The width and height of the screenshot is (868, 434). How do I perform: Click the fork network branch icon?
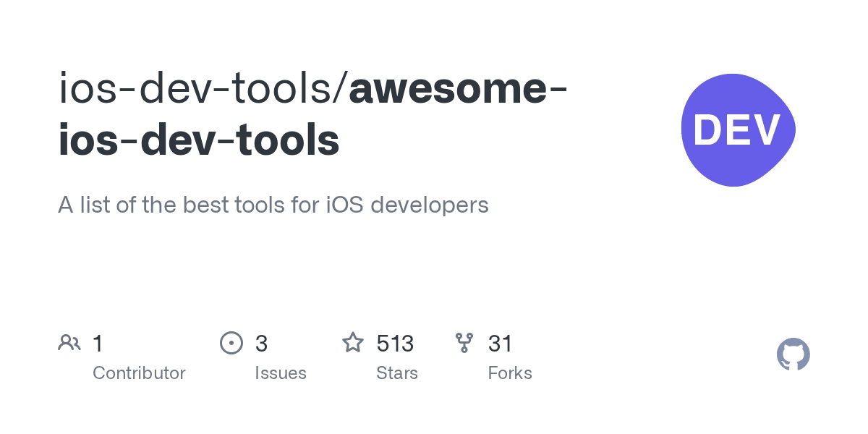464,342
